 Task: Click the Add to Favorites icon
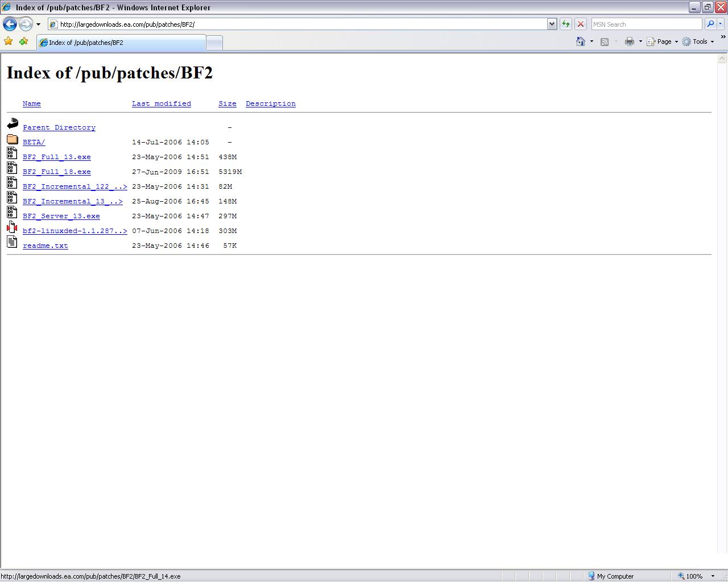tap(23, 41)
